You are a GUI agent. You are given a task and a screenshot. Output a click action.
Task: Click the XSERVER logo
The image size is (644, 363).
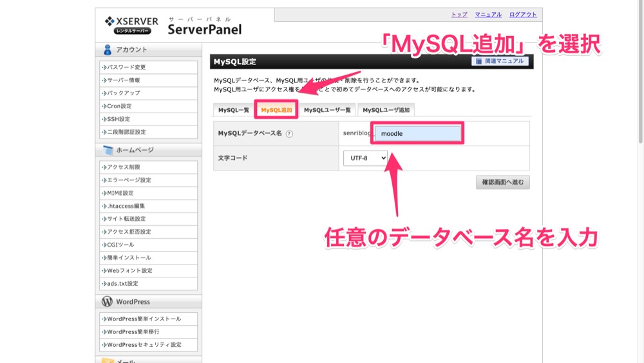pyautogui.click(x=131, y=25)
